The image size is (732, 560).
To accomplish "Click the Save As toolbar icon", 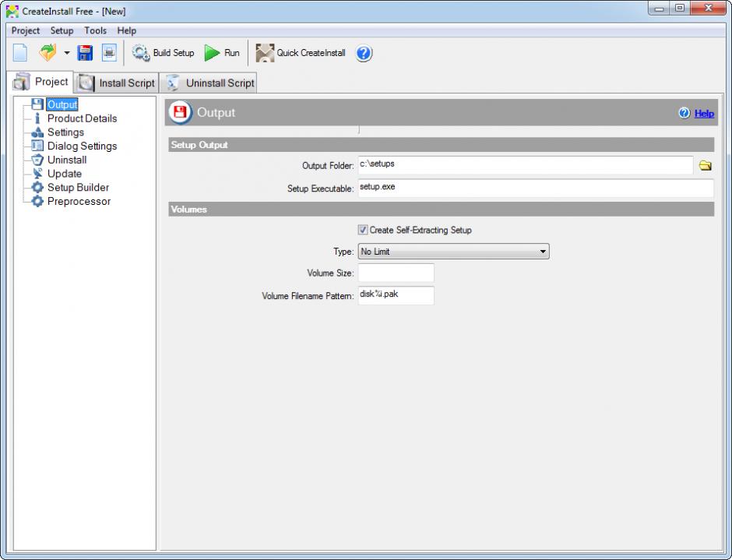I will pos(109,53).
